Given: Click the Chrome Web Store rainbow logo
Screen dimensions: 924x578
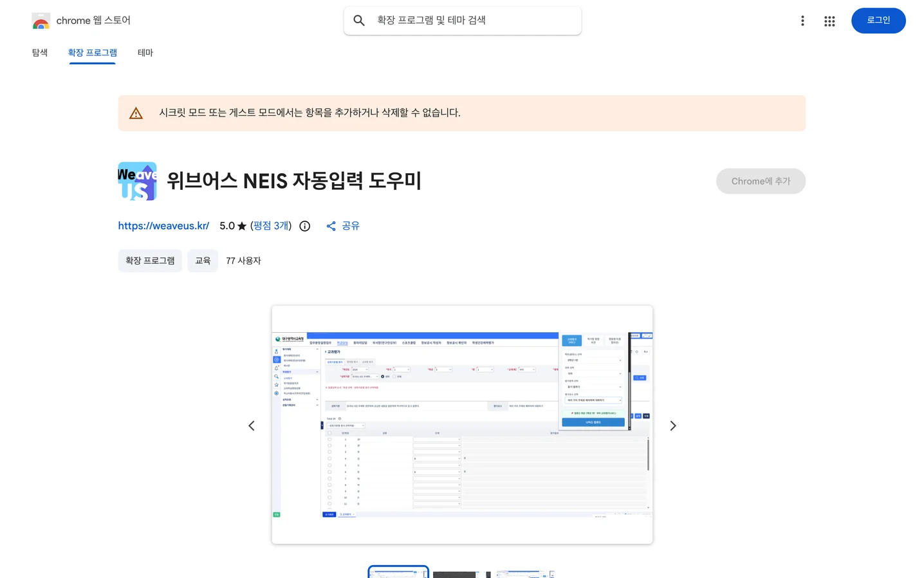Looking at the screenshot, I should 41,21.
